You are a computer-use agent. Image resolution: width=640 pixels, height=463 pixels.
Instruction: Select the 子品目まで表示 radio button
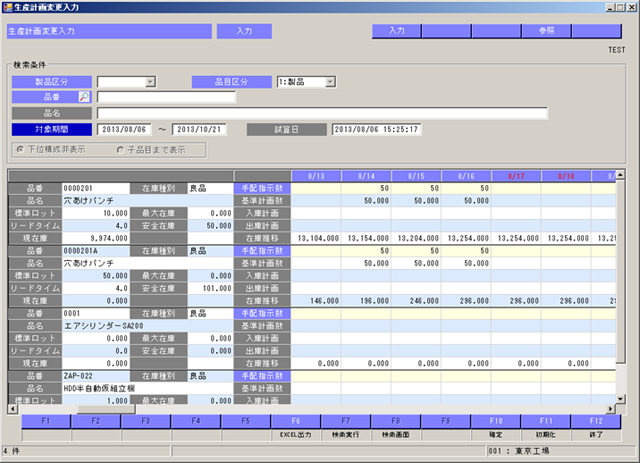click(120, 150)
